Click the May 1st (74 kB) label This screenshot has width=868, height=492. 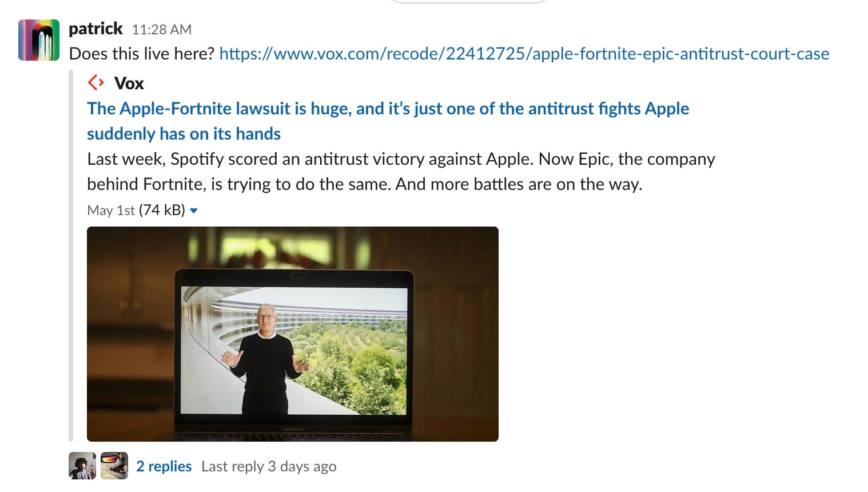click(x=136, y=210)
